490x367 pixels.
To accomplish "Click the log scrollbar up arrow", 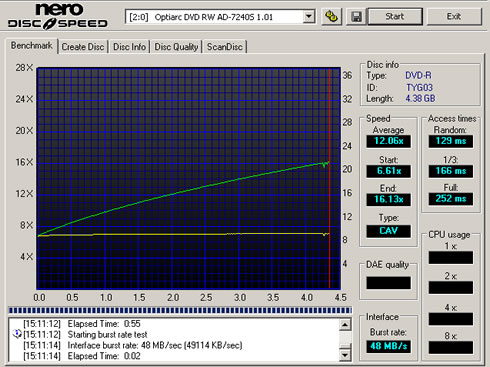I will point(345,324).
